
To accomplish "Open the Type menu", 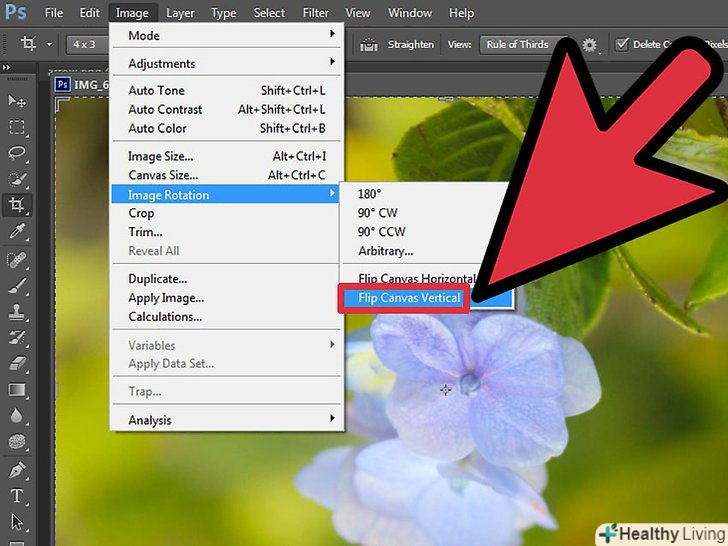I will click(x=224, y=13).
